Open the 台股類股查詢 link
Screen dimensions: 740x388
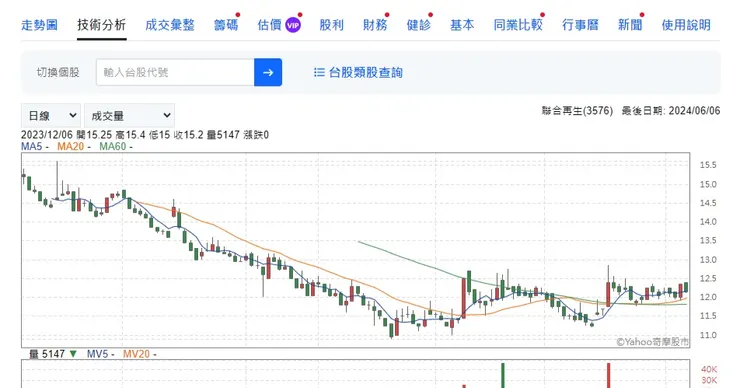[365, 72]
